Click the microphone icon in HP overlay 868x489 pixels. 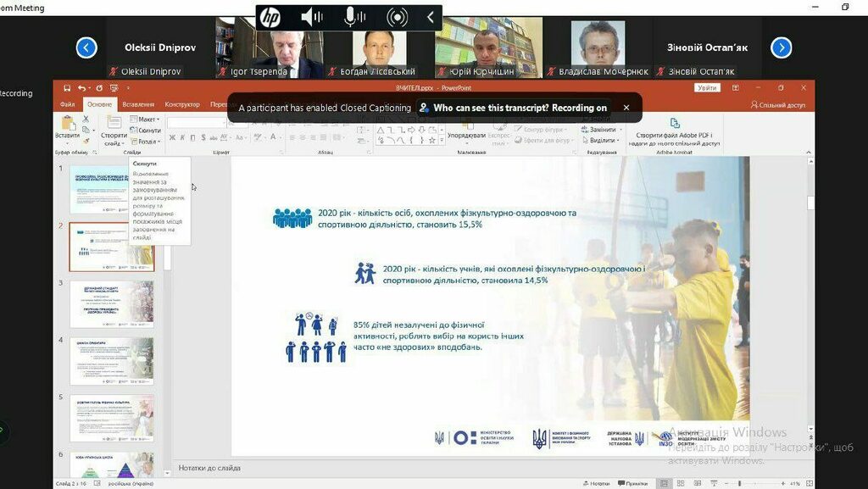[354, 17]
